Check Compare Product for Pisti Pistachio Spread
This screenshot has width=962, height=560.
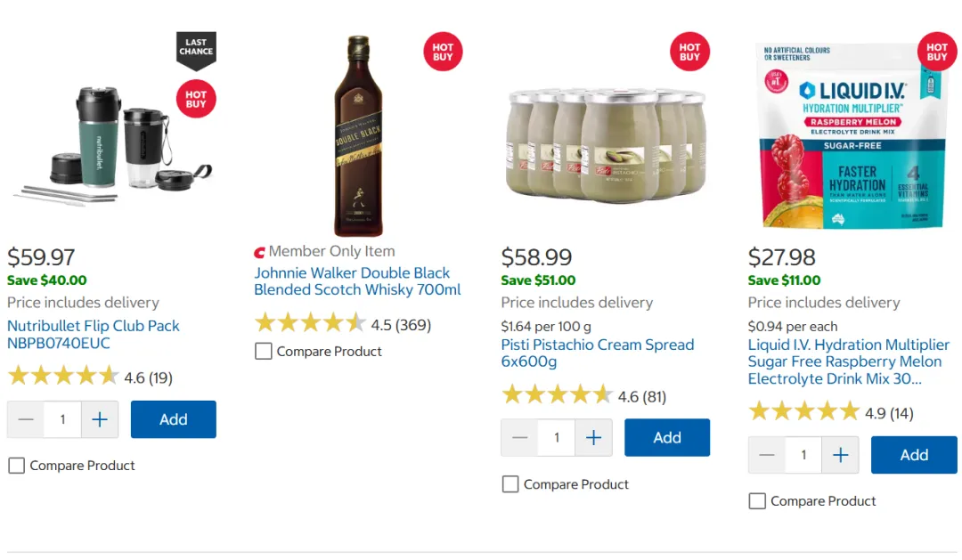tap(510, 484)
